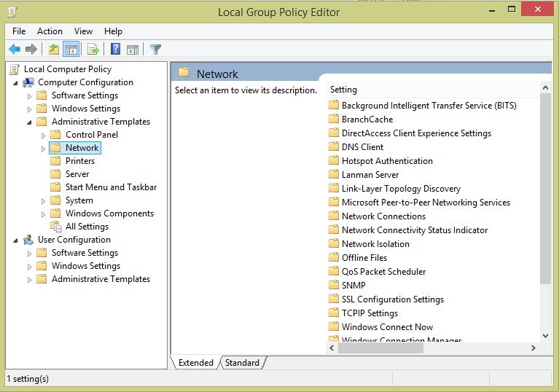The image size is (559, 392).
Task: Click the title bar application icon
Action: click(x=12, y=12)
